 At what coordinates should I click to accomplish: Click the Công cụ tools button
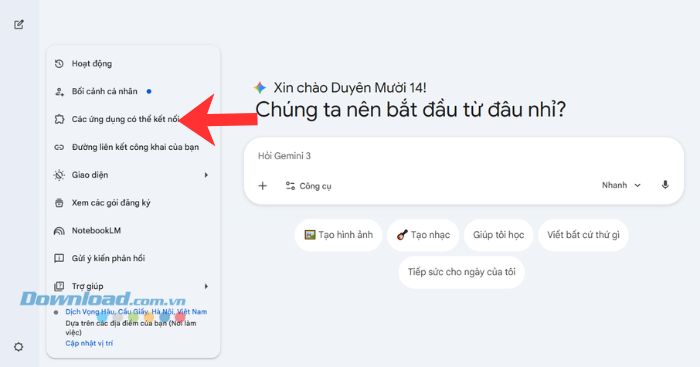tap(308, 186)
